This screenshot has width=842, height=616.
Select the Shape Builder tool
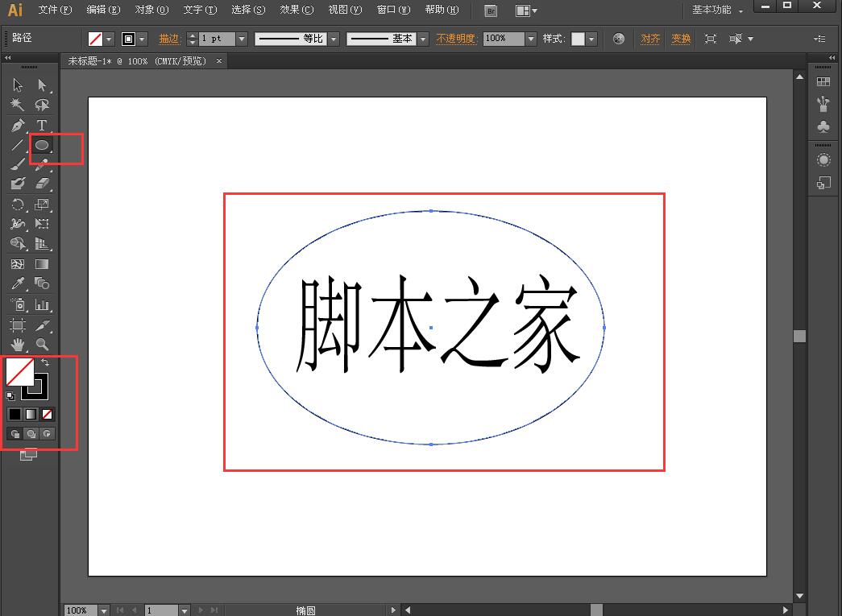pos(18,244)
